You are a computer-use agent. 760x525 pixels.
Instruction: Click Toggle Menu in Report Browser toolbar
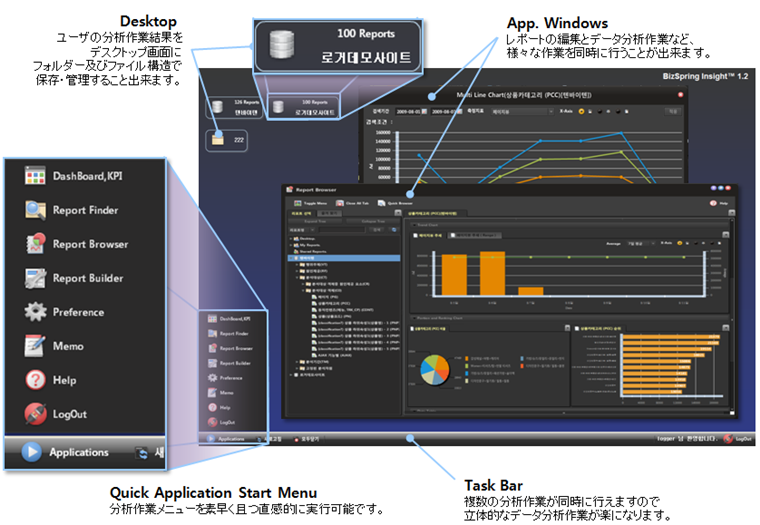311,203
